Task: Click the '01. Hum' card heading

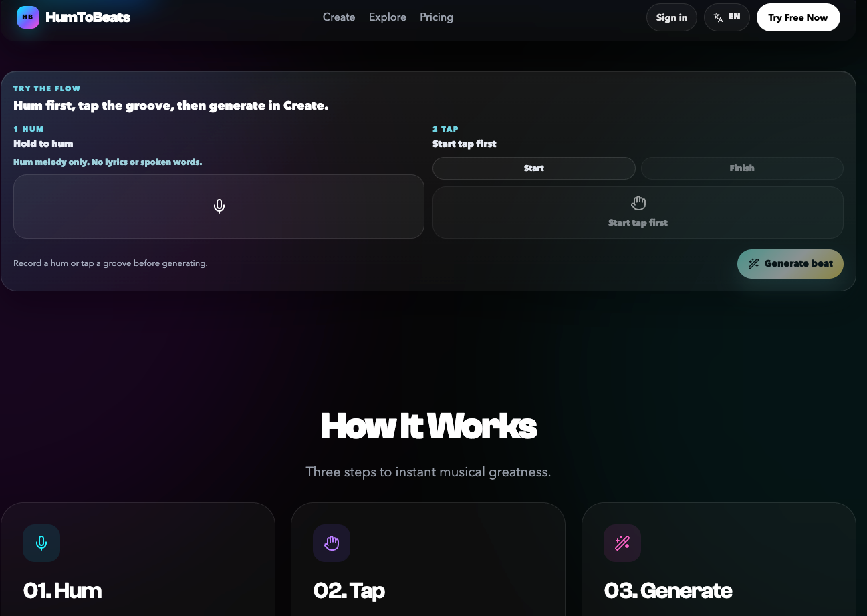Action: 63,591
